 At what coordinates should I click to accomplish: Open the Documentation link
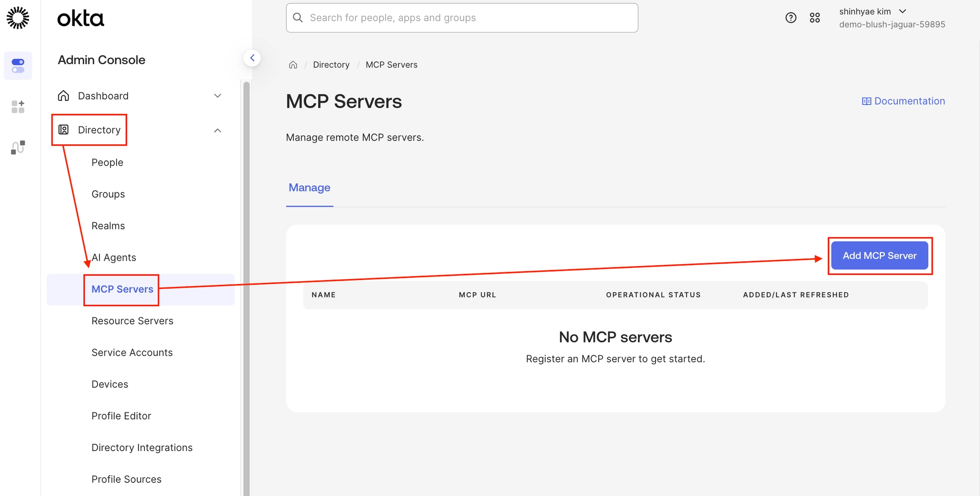coord(903,101)
